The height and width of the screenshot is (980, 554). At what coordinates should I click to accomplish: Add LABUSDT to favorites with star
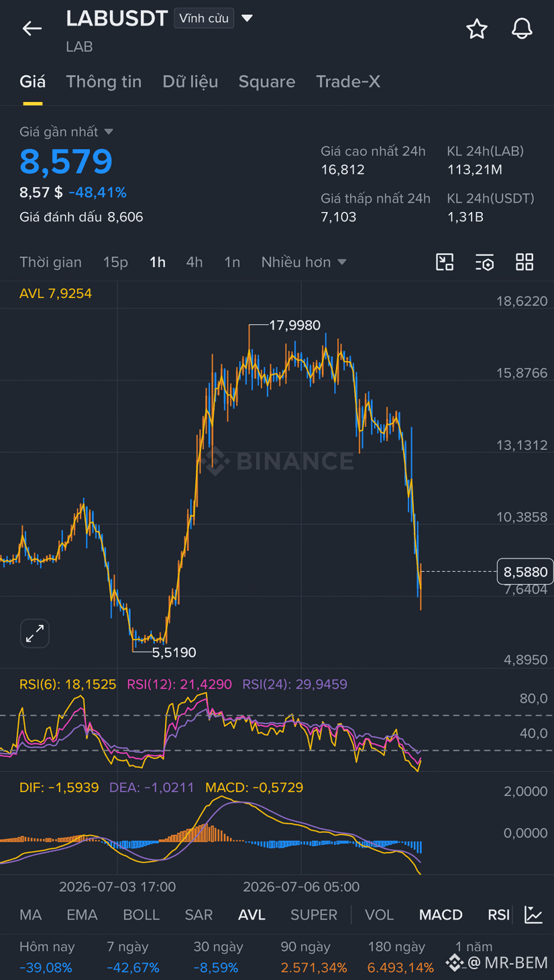pyautogui.click(x=477, y=29)
